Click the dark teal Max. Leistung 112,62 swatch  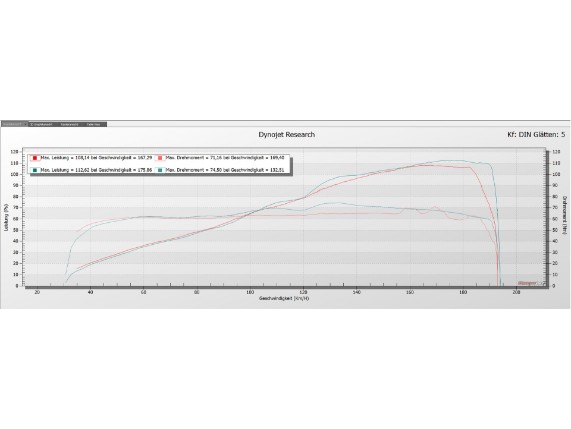point(35,170)
